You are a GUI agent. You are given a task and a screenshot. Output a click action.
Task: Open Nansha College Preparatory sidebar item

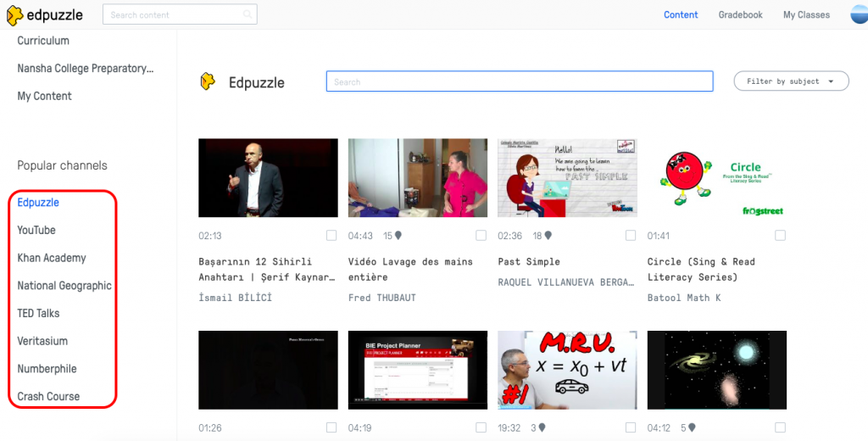click(x=86, y=68)
